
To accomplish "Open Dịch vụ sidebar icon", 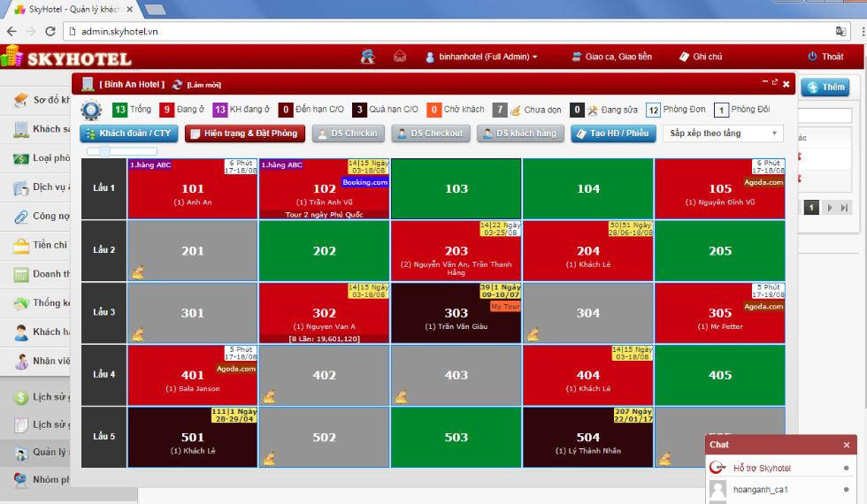I will click(21, 187).
